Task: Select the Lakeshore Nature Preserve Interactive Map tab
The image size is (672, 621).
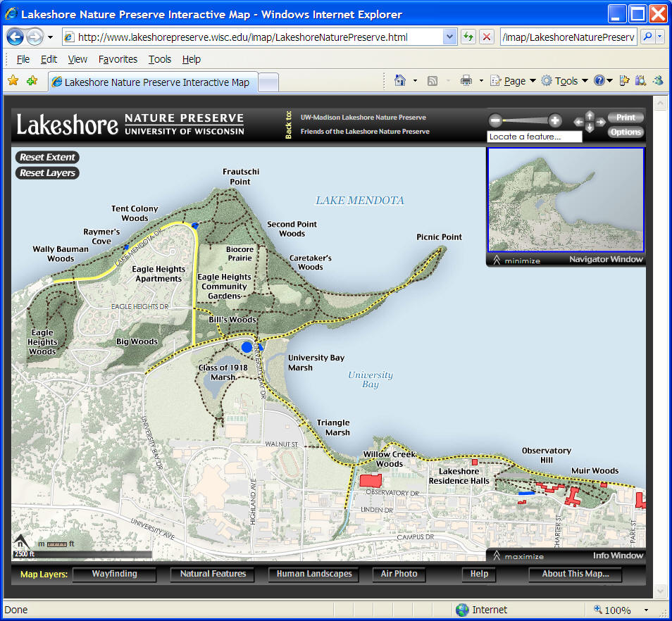Action: 153,82
